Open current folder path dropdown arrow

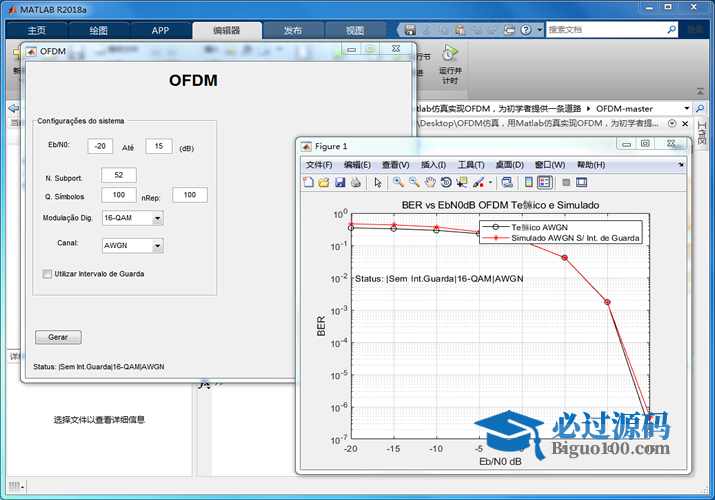click(686, 108)
